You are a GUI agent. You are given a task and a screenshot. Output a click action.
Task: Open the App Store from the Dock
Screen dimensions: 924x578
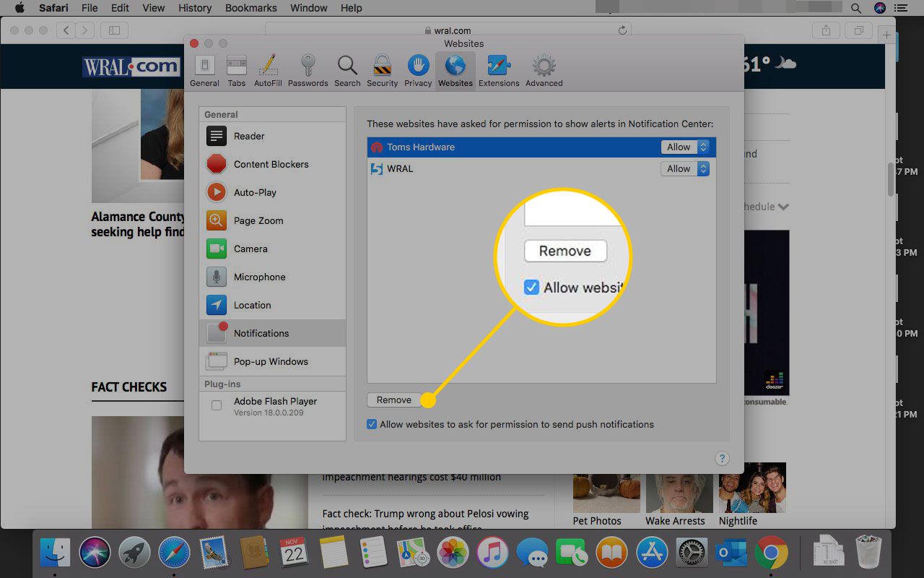coord(652,553)
